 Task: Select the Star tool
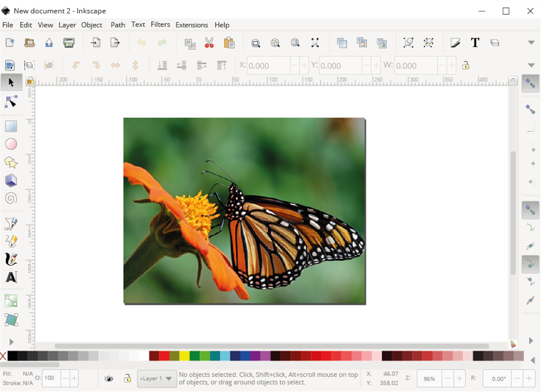coord(10,163)
